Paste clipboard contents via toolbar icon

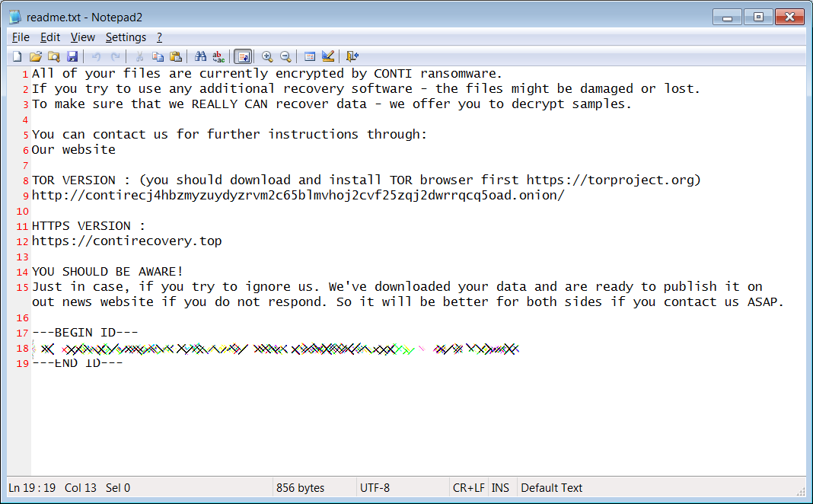pyautogui.click(x=176, y=56)
